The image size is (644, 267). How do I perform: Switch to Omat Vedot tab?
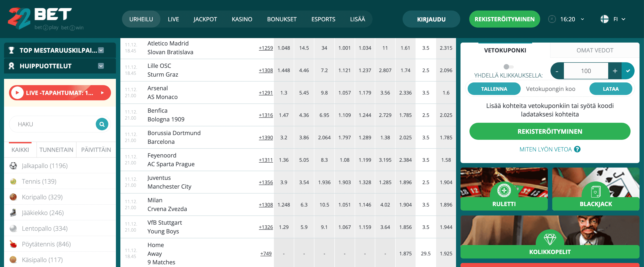(595, 50)
